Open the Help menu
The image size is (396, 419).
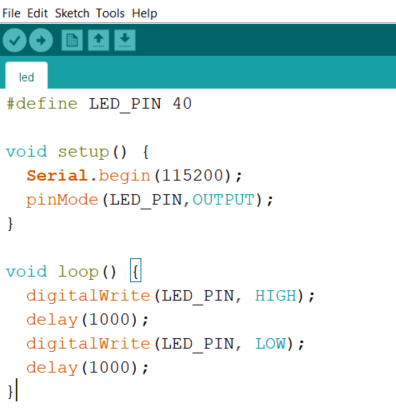(144, 13)
